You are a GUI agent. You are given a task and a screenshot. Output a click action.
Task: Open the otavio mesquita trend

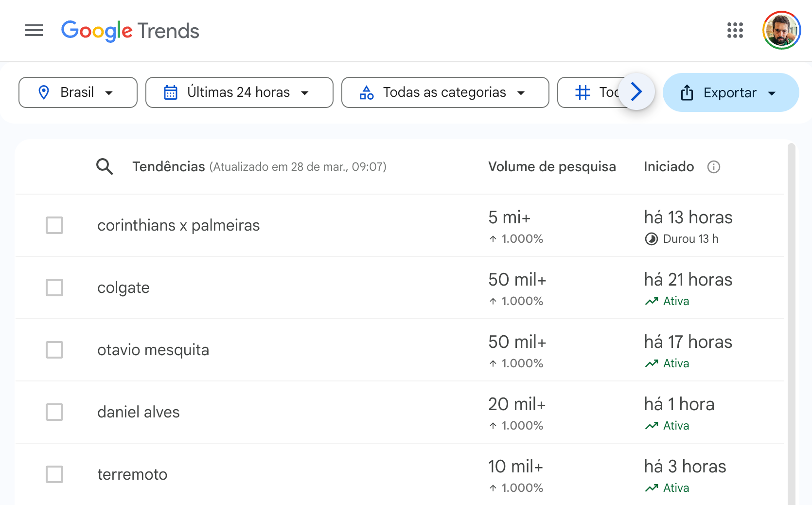pos(153,350)
